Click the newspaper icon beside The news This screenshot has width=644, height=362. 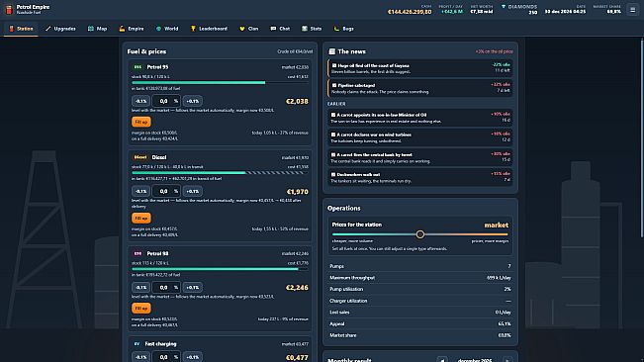[331, 51]
